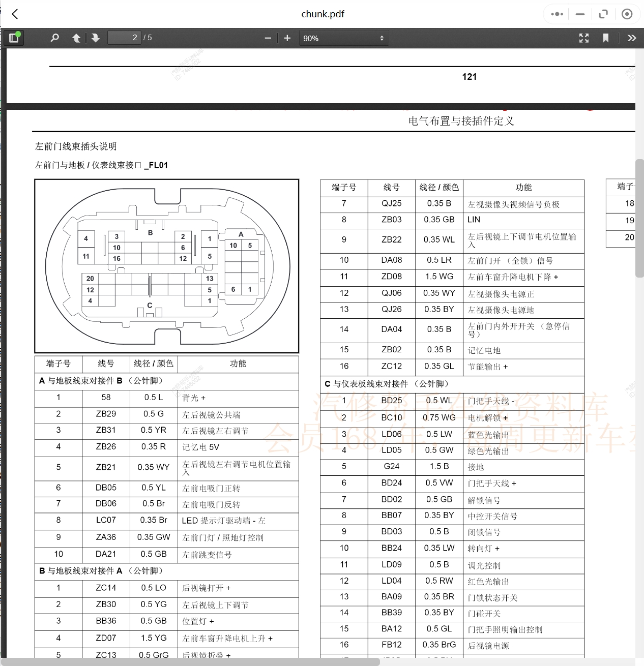Image resolution: width=644 pixels, height=666 pixels.
Task: Toggle the sidebar green notification indicator
Action: pos(18,33)
